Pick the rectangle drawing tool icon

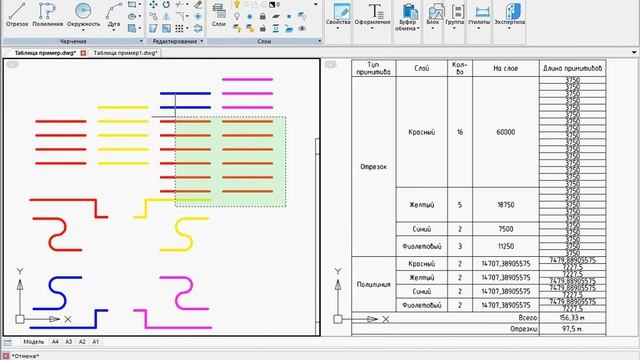point(132,4)
